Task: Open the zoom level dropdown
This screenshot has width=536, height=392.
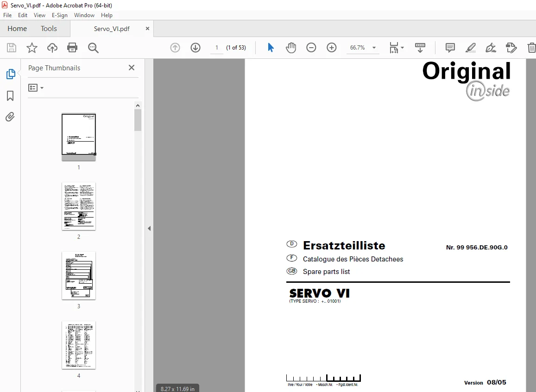Action: 374,48
